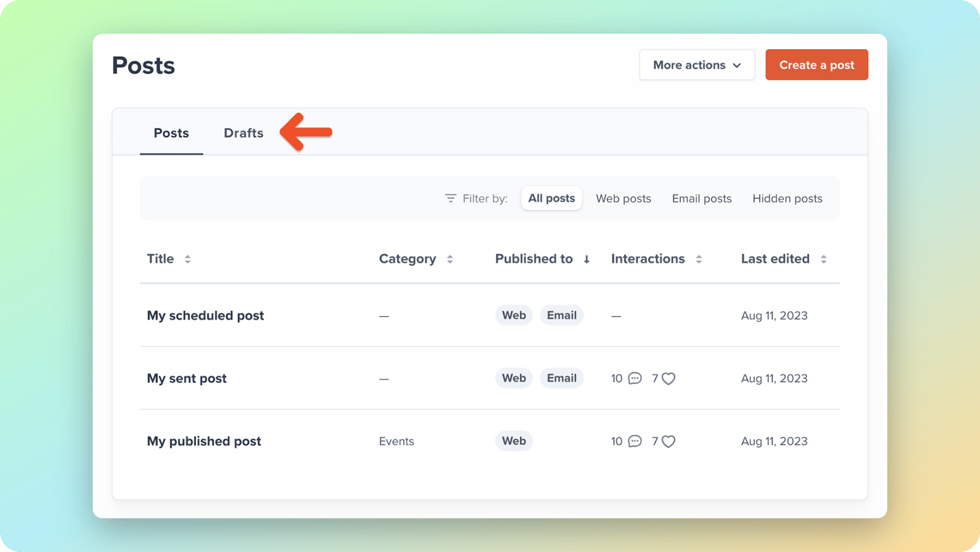Sort by Interactions using its sort icon
Image resolution: width=980 pixels, height=552 pixels.
pos(700,259)
